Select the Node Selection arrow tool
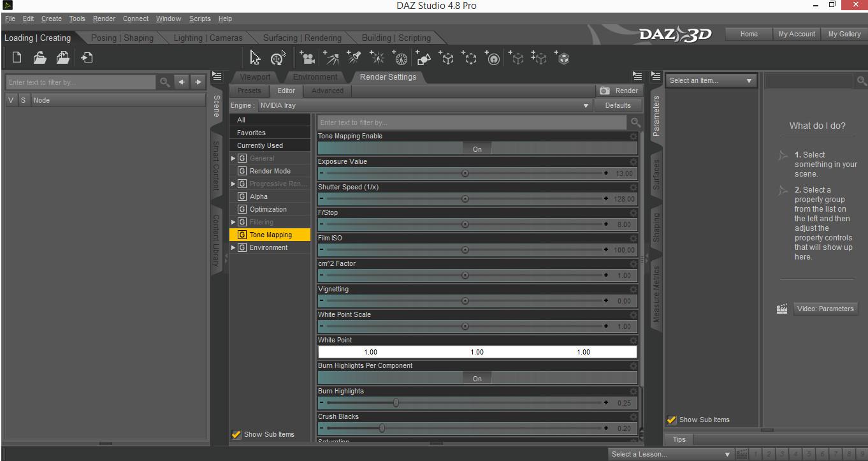 pyautogui.click(x=255, y=59)
